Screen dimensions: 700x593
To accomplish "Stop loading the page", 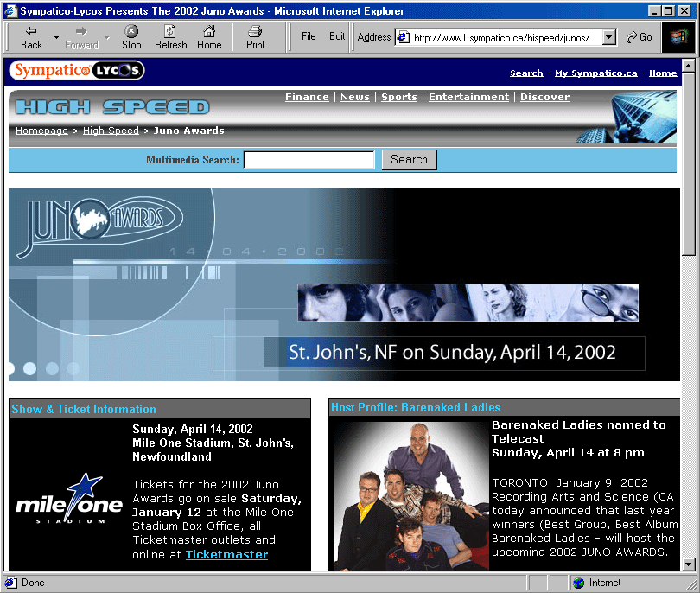I will (x=131, y=37).
